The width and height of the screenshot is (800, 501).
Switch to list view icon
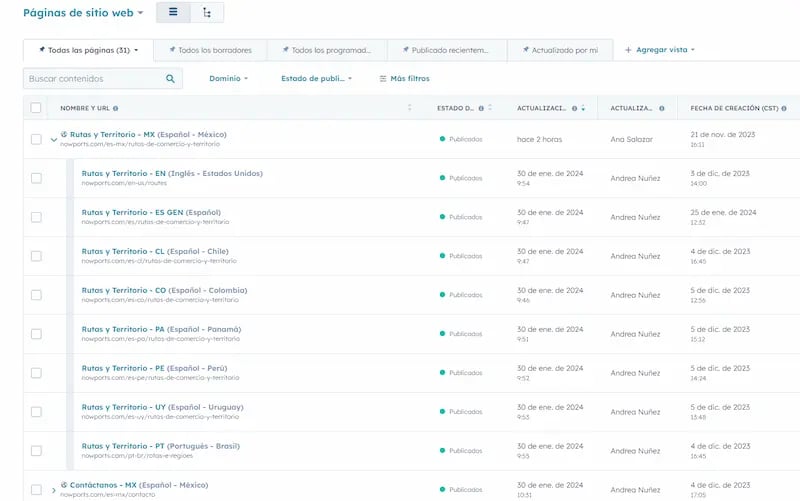(x=172, y=13)
